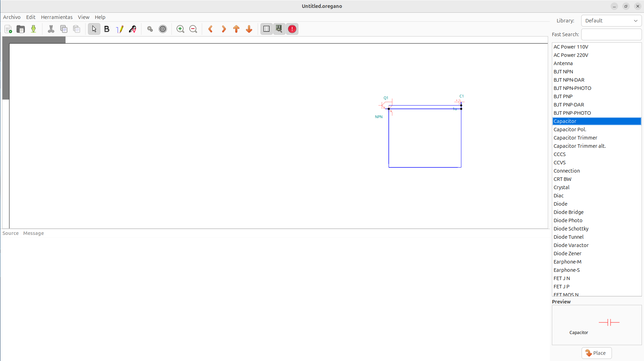Choose BJT PNP in the library list
The image size is (644, 361).
[x=563, y=96]
